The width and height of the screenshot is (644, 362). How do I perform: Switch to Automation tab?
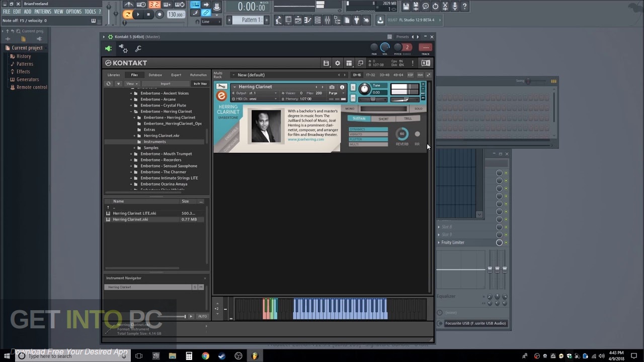198,75
